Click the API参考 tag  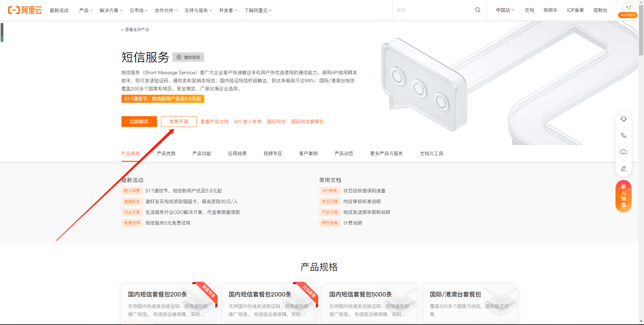330,191
